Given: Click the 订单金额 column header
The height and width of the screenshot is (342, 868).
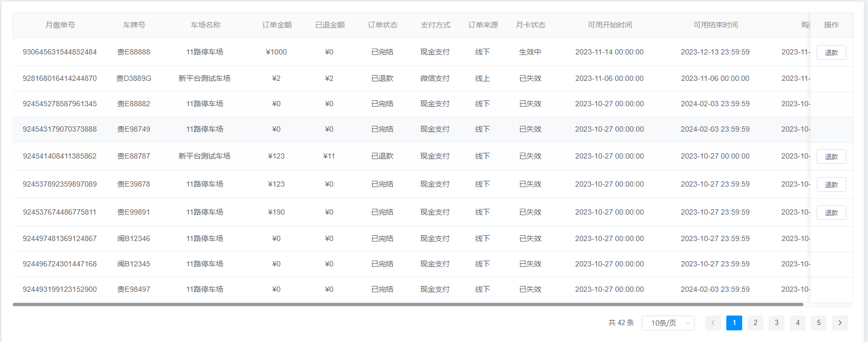Looking at the screenshot, I should point(276,25).
